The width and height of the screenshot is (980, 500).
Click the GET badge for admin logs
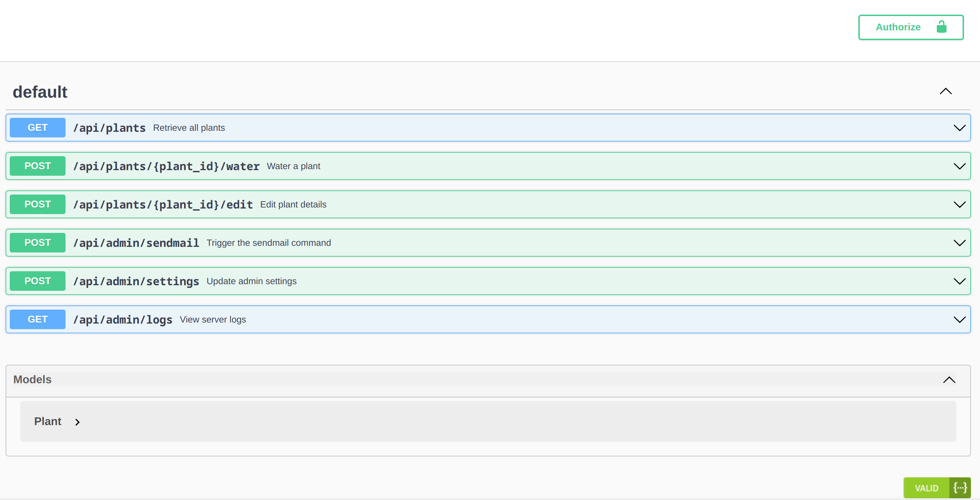tap(37, 319)
